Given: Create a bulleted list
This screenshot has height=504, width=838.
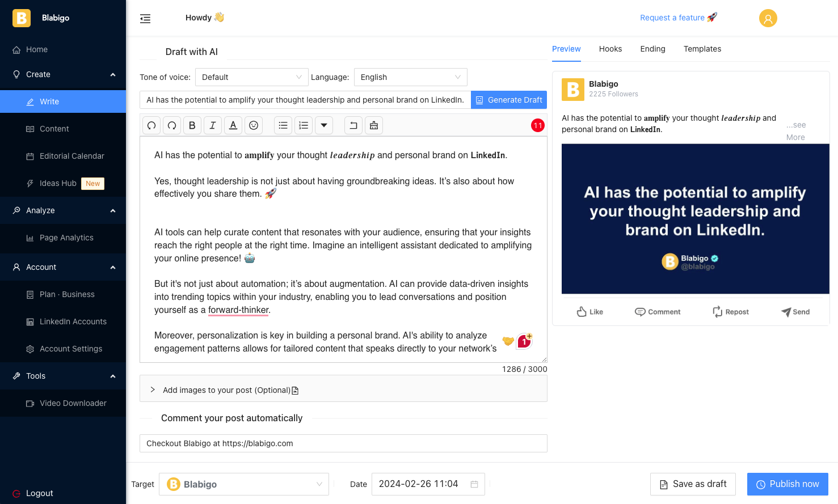Looking at the screenshot, I should pos(283,125).
